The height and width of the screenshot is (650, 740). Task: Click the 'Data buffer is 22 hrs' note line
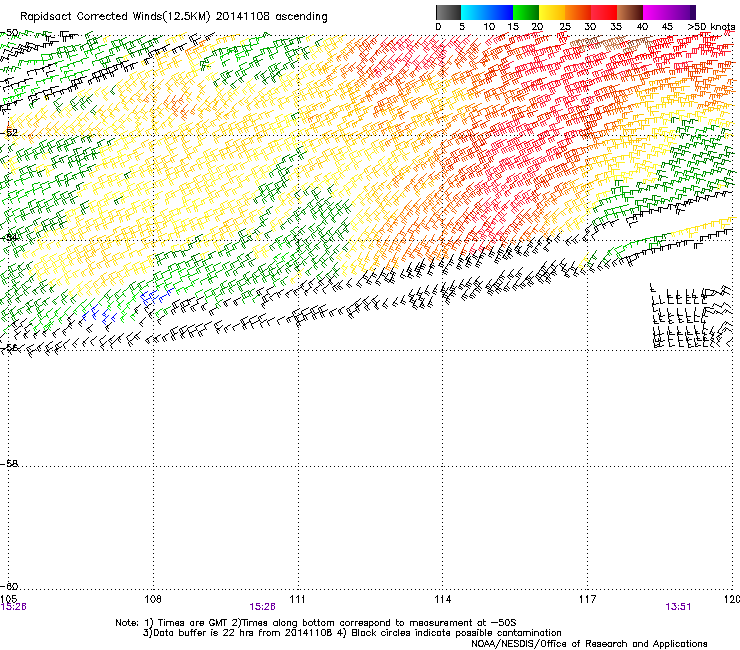(352, 633)
